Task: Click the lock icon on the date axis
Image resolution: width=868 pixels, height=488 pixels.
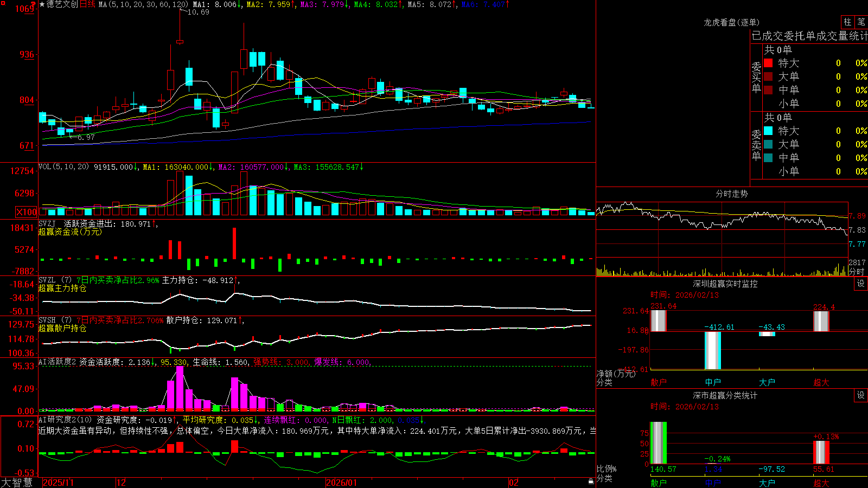Action: click(x=591, y=481)
